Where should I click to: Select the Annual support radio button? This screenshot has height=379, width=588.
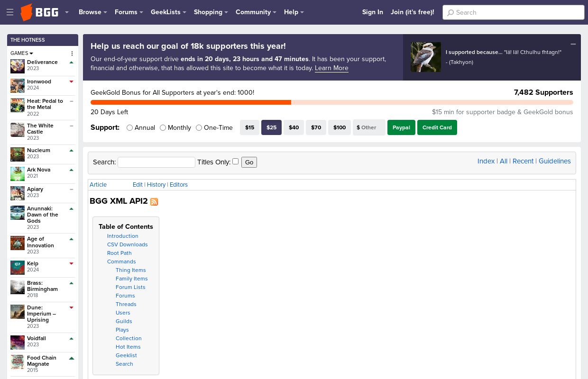(x=129, y=127)
